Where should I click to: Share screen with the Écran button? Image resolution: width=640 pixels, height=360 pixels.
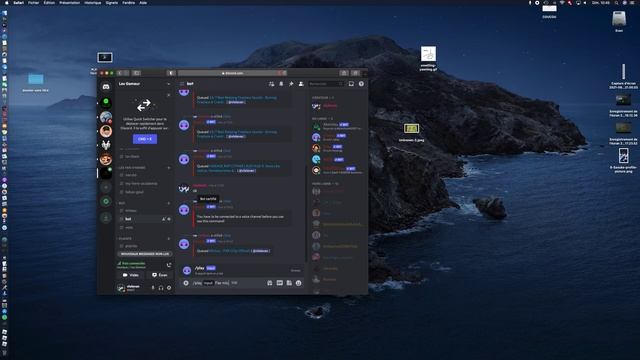coord(160,275)
